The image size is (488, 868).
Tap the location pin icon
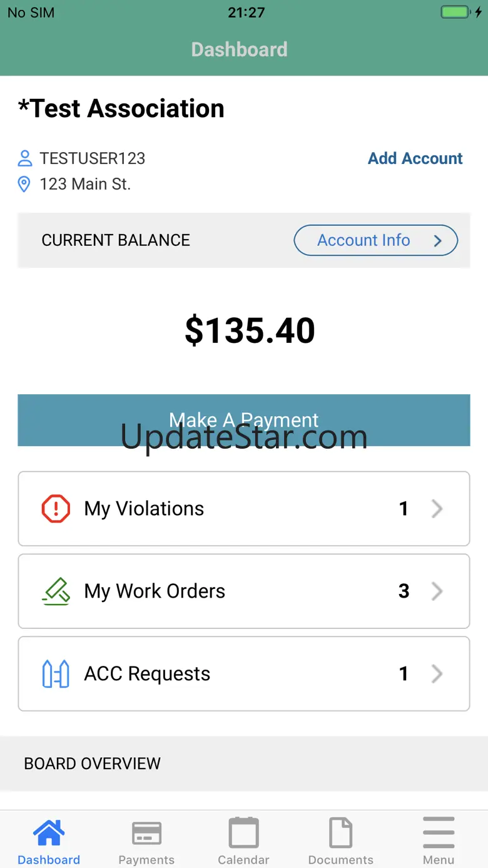(24, 184)
